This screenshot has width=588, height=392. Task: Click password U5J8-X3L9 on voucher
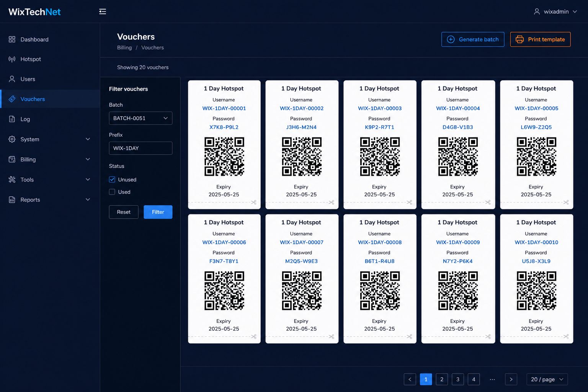click(536, 261)
